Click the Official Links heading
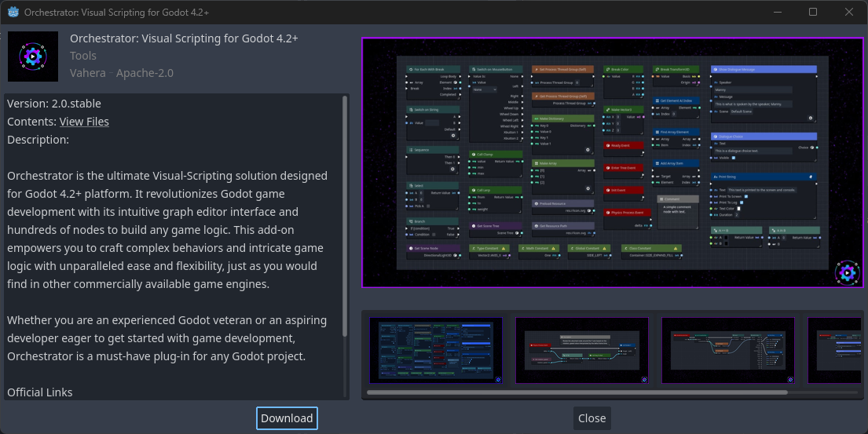This screenshot has height=434, width=868. pos(40,392)
